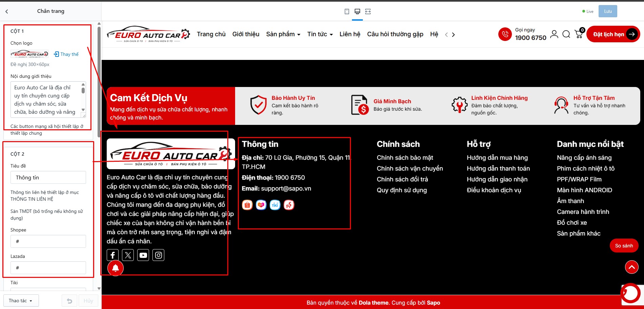Screen dimensions: 644x309
Task: Click the red phone call icon
Action: tap(505, 34)
